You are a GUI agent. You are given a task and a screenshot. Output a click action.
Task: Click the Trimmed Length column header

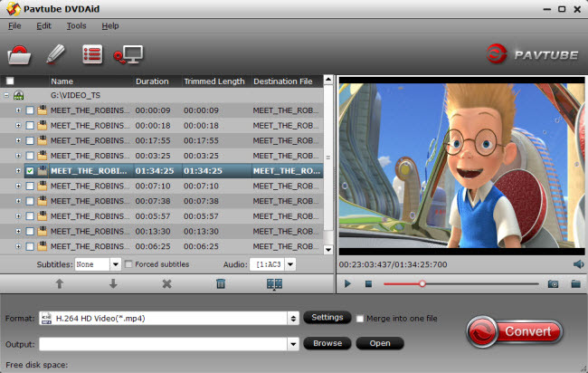tap(216, 81)
